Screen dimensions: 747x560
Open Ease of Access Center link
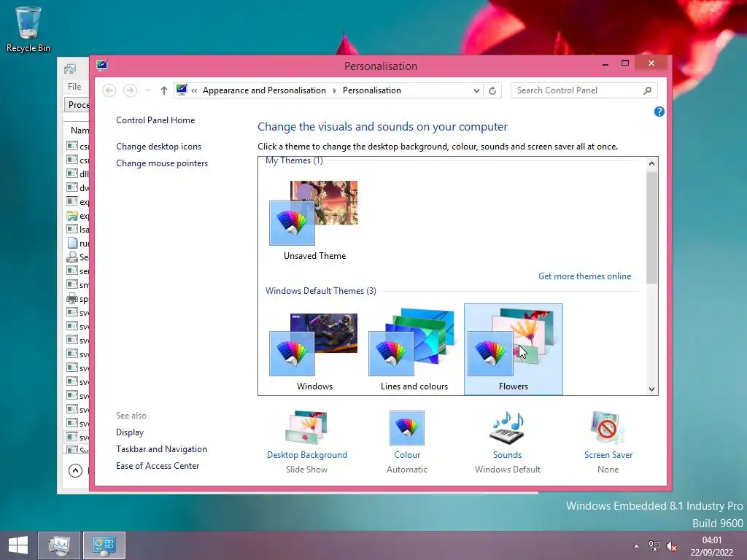[158, 466]
